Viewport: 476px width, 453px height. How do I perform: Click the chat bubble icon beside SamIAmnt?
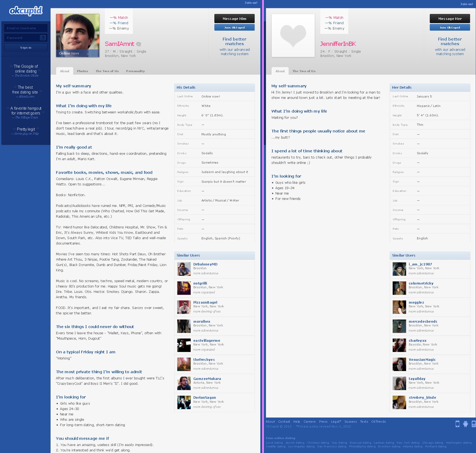click(x=138, y=44)
